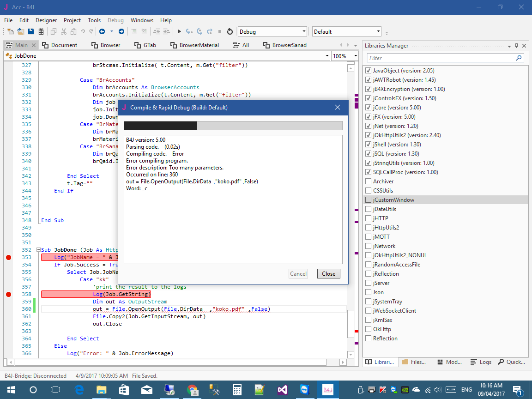Viewport: 532px width, 399px height.
Task: Click the navigate forward arrow icon
Action: click(121, 31)
